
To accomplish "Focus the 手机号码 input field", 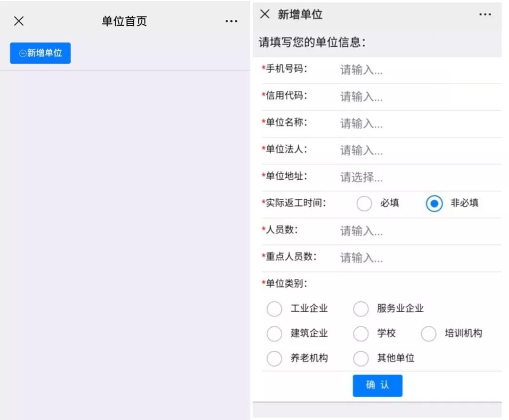I will tap(415, 70).
